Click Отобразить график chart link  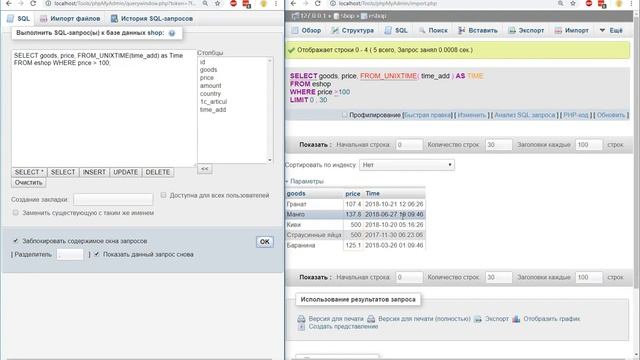[x=546, y=319]
